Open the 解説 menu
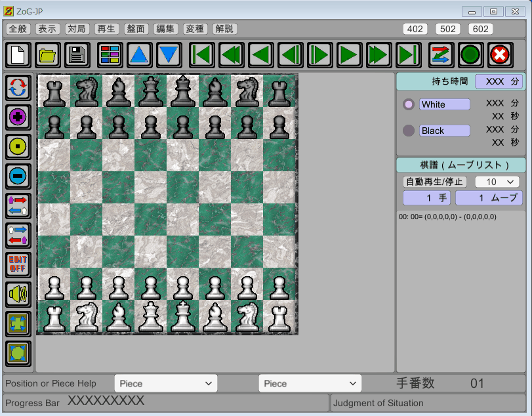The height and width of the screenshot is (416, 532). coord(224,29)
